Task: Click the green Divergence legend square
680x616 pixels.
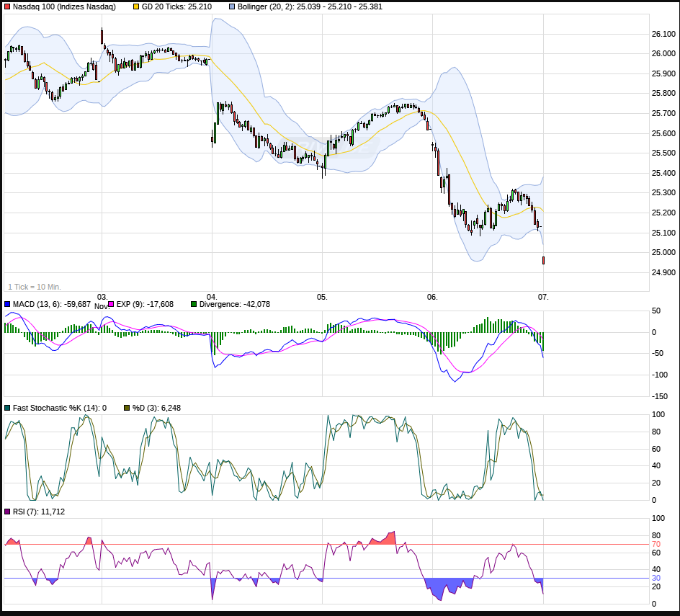Action: pos(193,305)
